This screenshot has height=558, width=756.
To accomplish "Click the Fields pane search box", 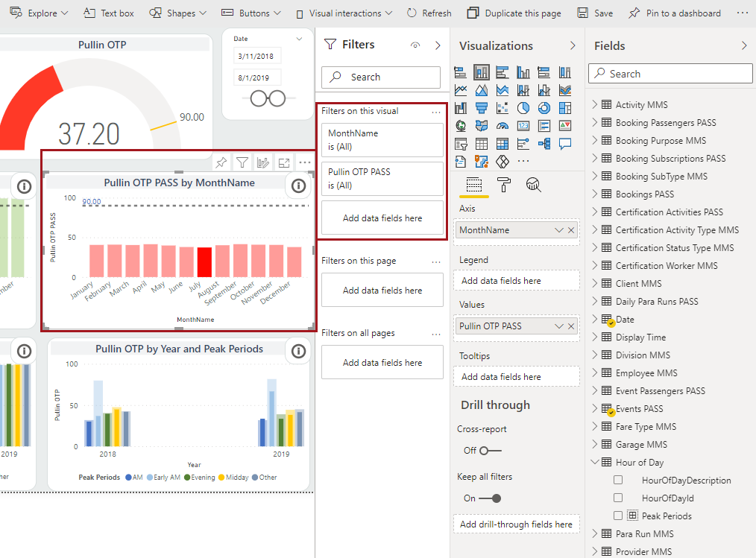I will coord(670,74).
